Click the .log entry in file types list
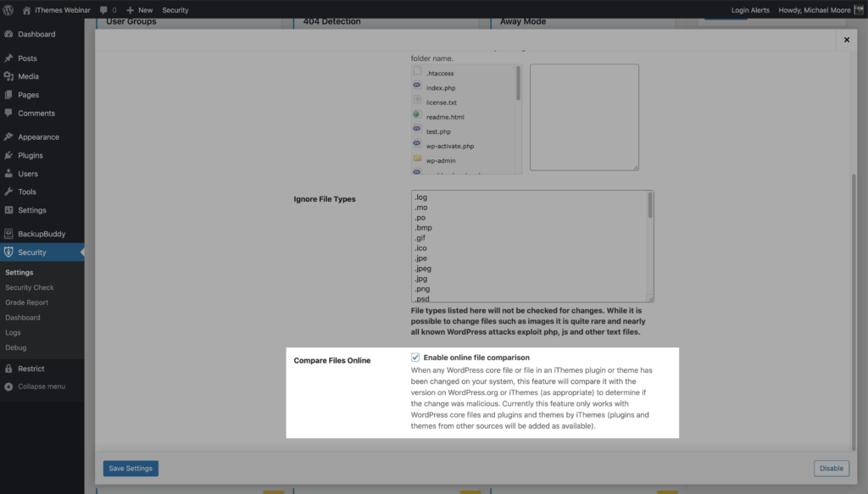The height and width of the screenshot is (494, 868). (x=420, y=197)
